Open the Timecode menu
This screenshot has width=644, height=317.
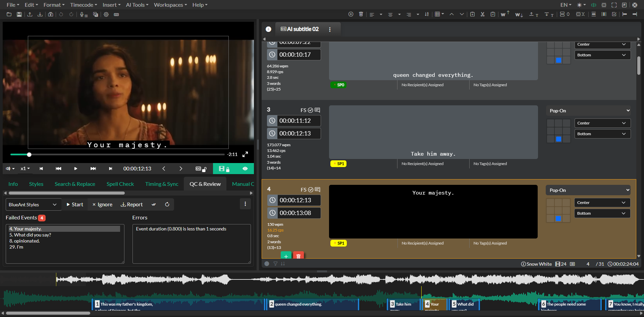[84, 5]
